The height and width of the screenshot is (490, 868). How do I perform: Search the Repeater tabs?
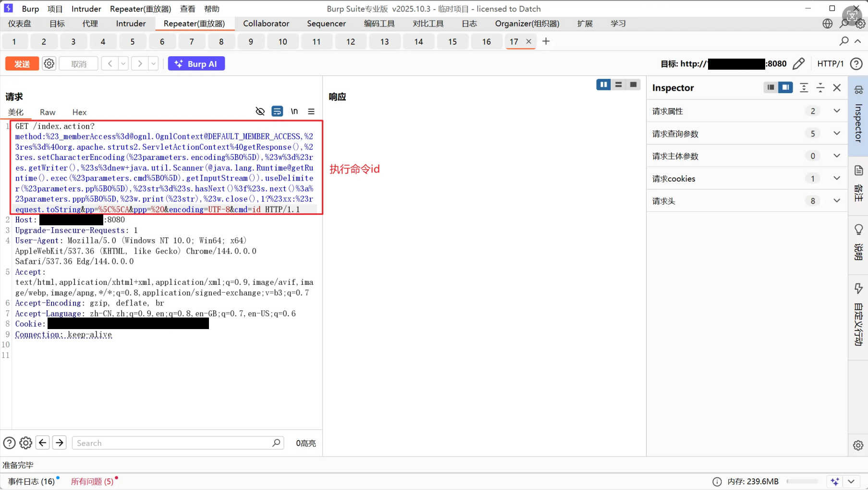pyautogui.click(x=844, y=41)
